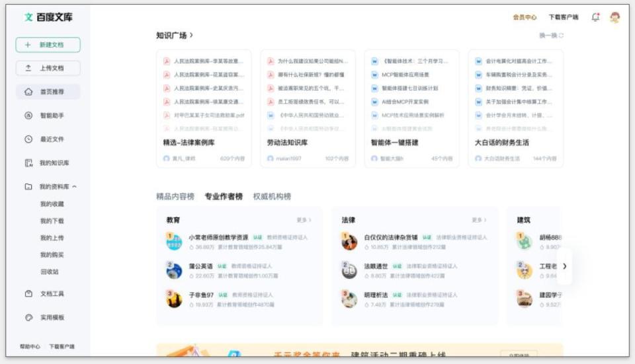
Task: Open the 智能助手 assistant
Action: click(48, 116)
